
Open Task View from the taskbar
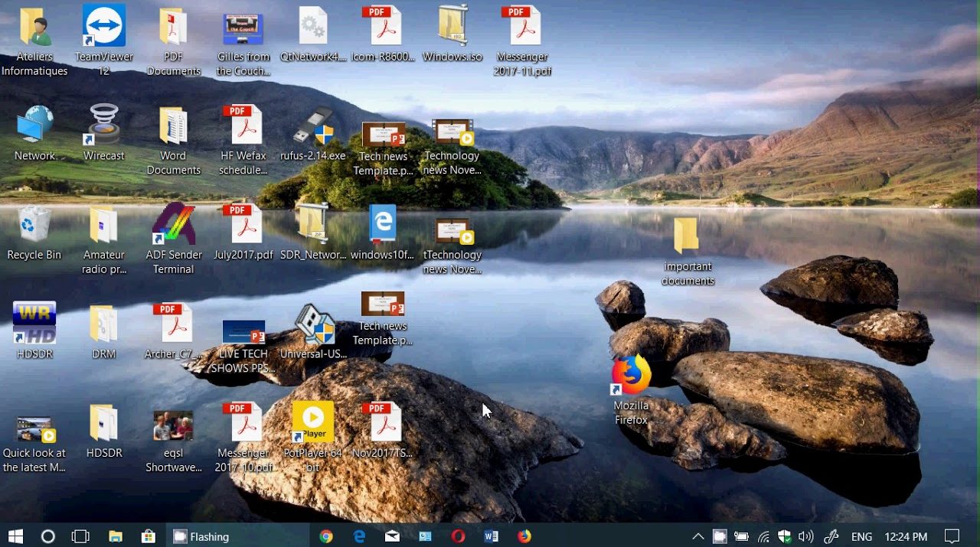click(80, 536)
